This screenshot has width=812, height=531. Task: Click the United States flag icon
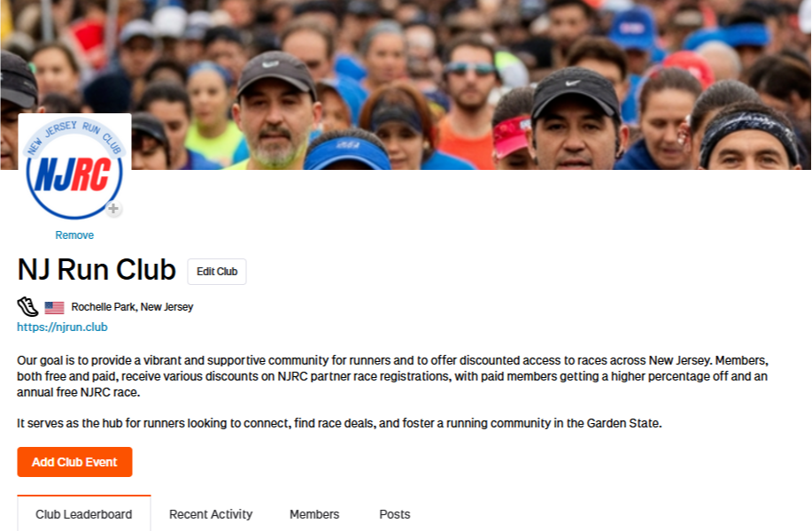click(54, 307)
